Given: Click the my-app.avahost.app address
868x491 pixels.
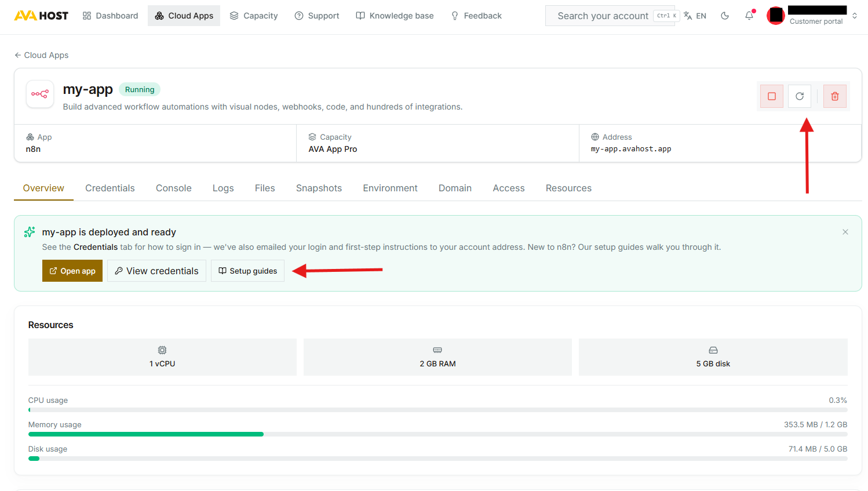Looking at the screenshot, I should point(631,149).
